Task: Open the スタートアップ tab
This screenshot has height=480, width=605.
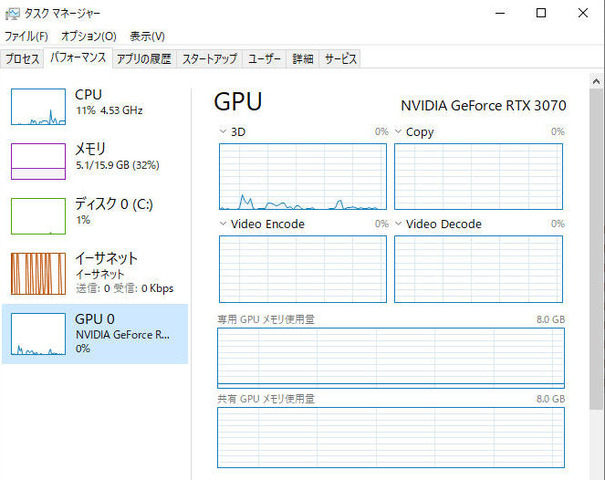Action: (210, 59)
